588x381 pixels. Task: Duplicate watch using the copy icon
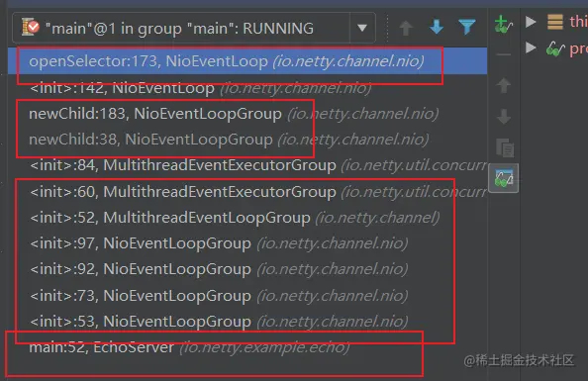(x=505, y=147)
